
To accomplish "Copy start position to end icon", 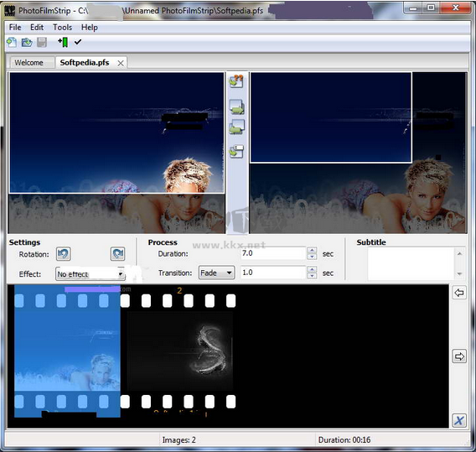I will click(x=237, y=107).
